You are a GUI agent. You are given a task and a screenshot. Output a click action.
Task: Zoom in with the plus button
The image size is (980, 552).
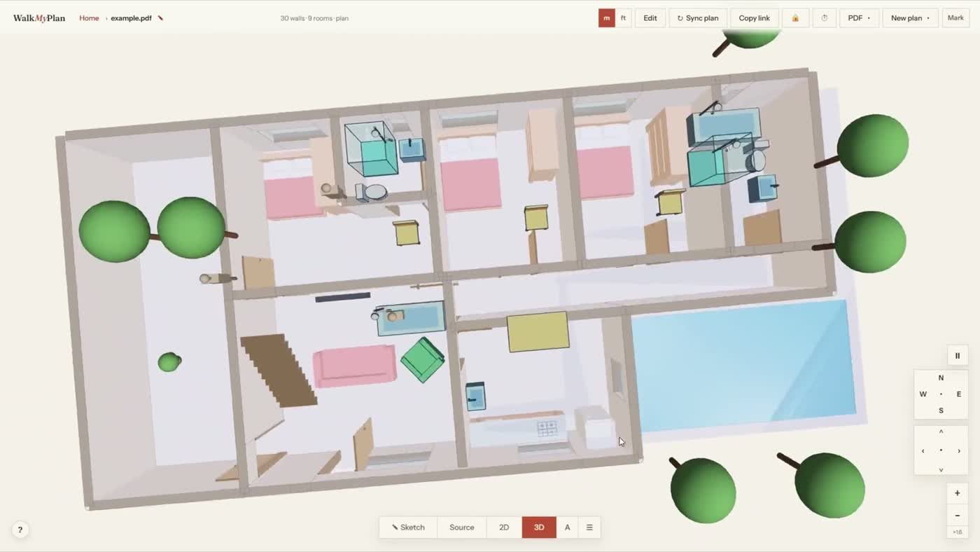coord(958,493)
